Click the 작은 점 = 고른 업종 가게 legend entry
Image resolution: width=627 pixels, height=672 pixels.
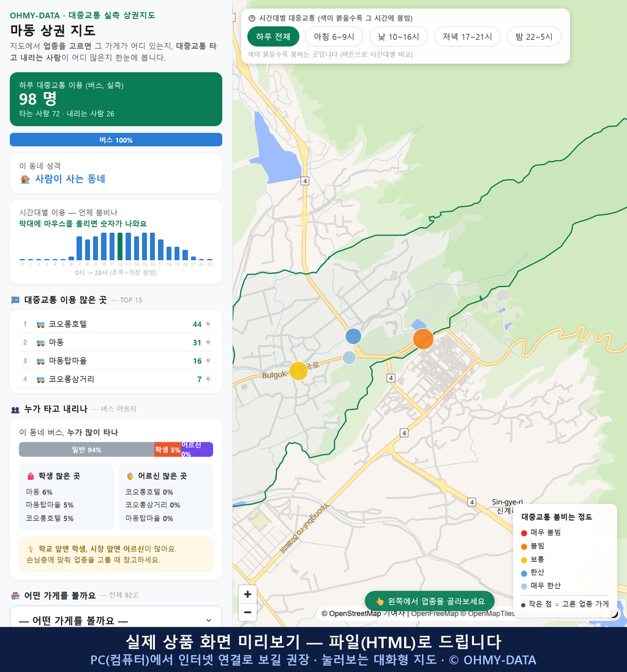(x=565, y=604)
